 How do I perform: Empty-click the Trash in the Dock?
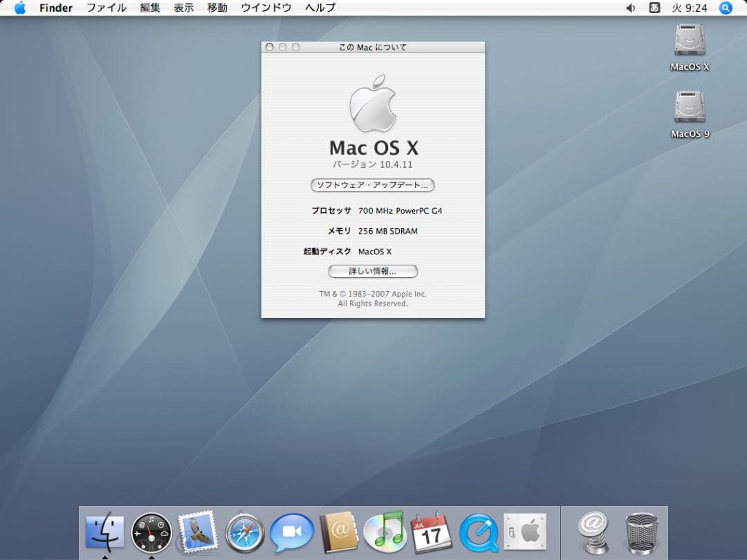[642, 532]
